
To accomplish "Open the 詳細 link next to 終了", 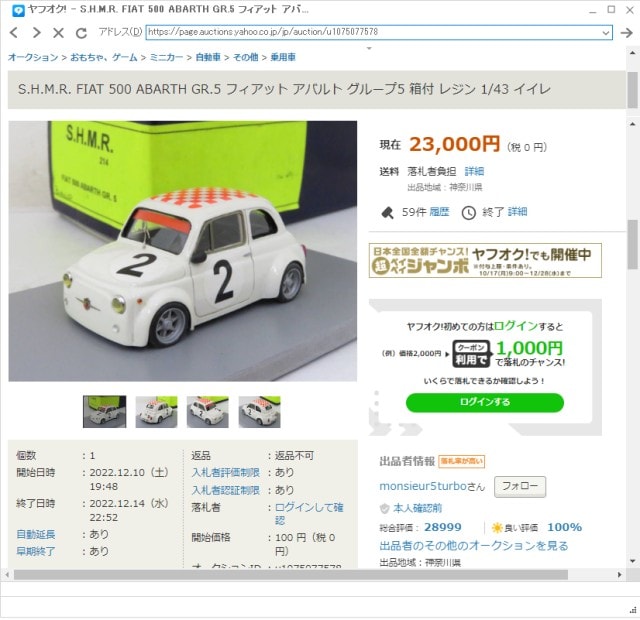I will coord(517,212).
